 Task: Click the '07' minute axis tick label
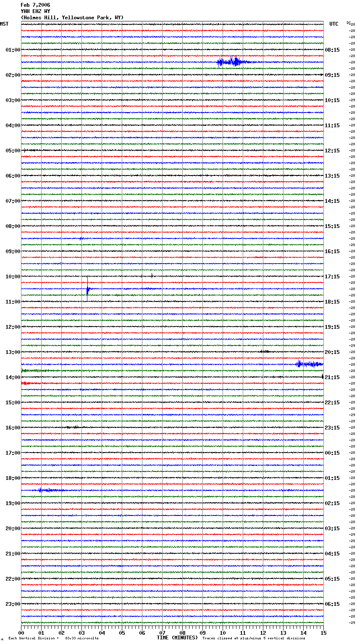click(163, 633)
